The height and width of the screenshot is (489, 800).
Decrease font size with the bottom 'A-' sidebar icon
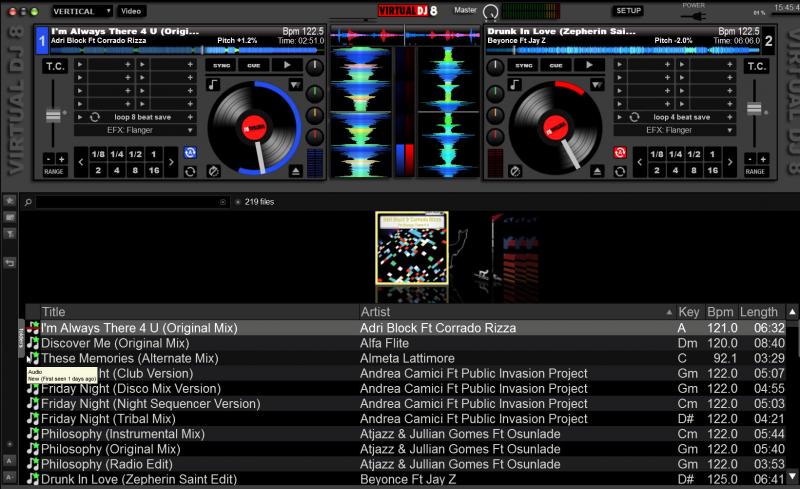click(x=10, y=477)
